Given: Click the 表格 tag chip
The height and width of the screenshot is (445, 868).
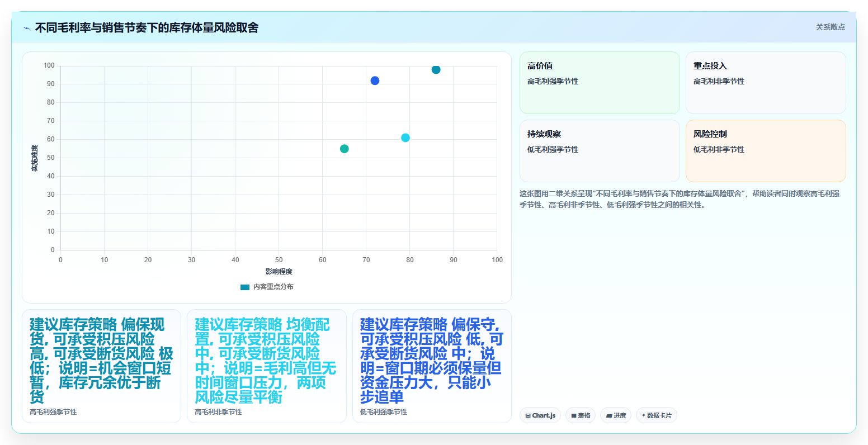Looking at the screenshot, I should (581, 415).
